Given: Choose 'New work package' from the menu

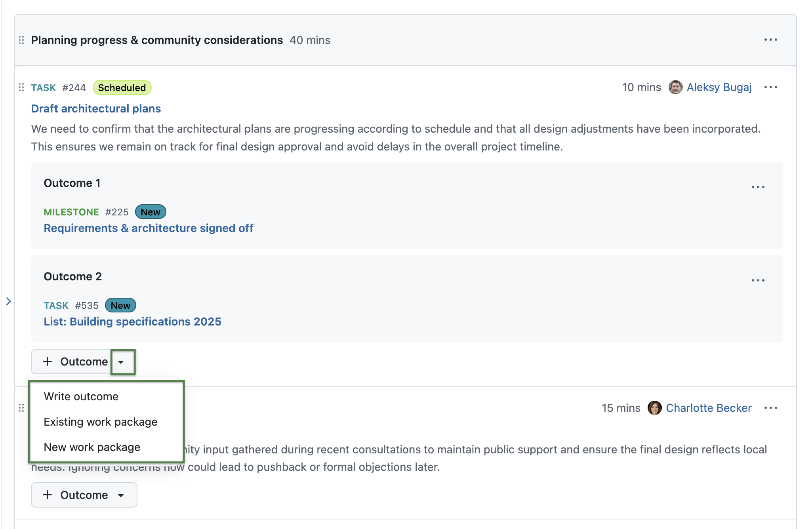Looking at the screenshot, I should coord(92,447).
